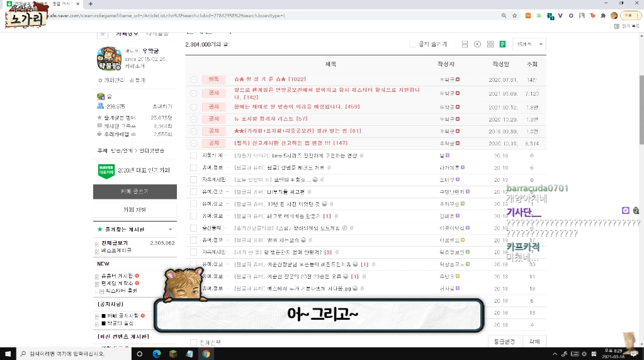Click the members icon beside 236,975
Screen dimensions: 644x360
pos(100,106)
